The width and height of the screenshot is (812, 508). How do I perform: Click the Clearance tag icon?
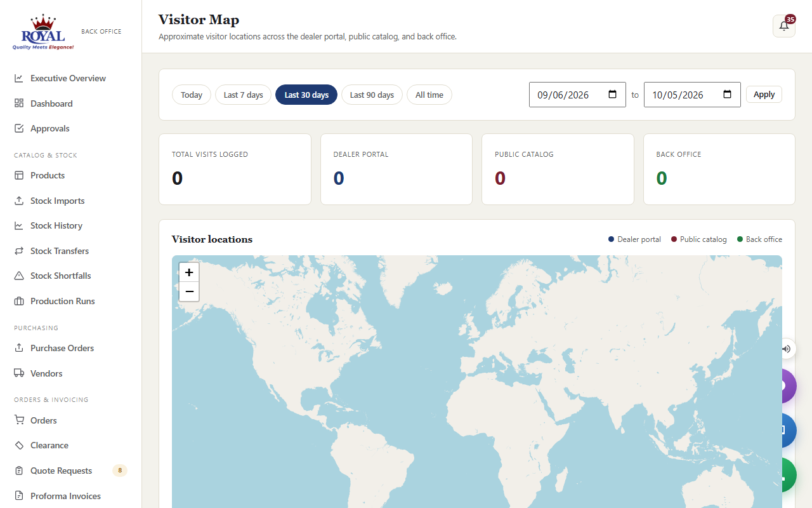point(19,445)
